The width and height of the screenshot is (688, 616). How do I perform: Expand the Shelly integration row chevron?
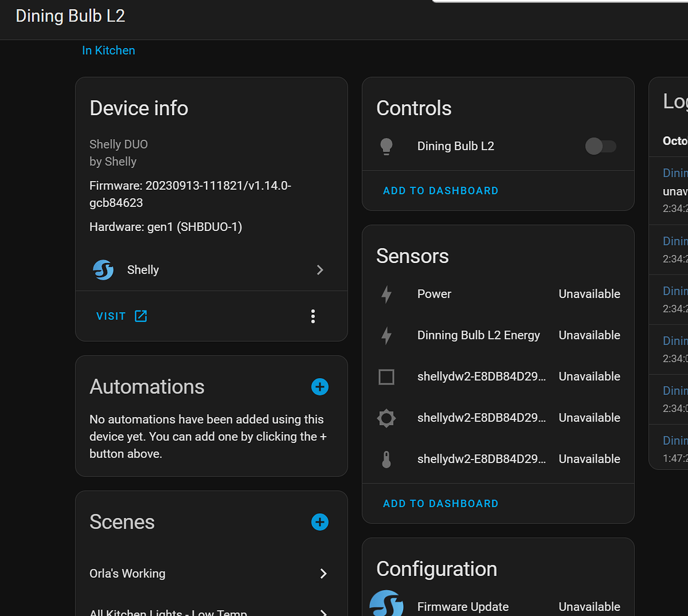[320, 270]
